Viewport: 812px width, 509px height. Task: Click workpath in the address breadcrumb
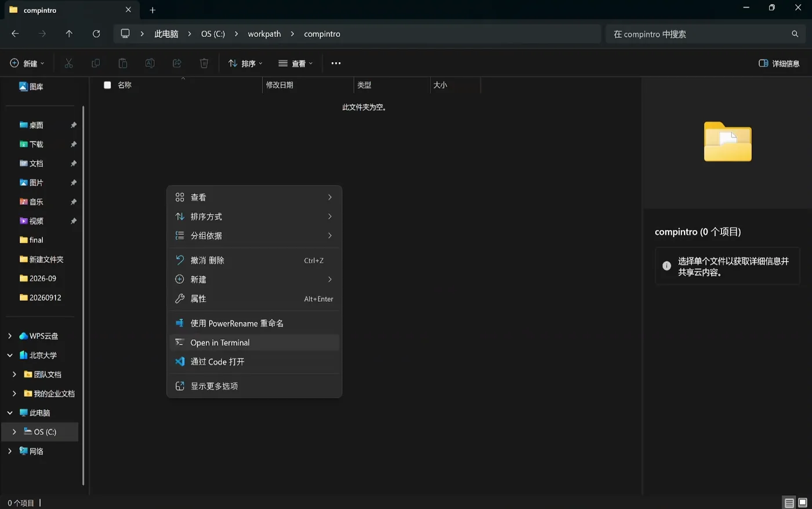pos(264,34)
